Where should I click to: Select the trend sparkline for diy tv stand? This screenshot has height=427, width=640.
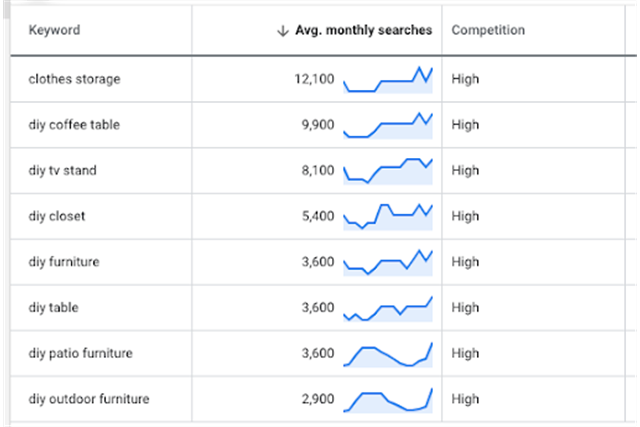(388, 171)
